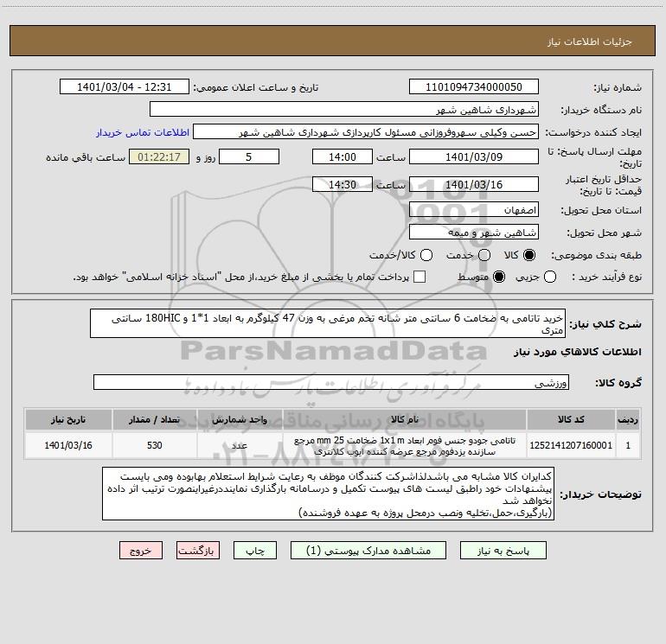
Task: Click the چاپ print button
Action: (255, 551)
